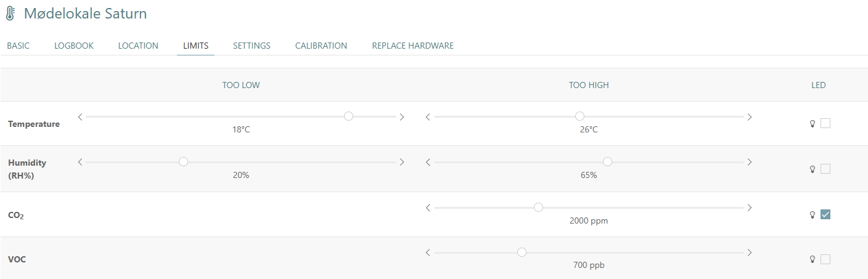Screen dimensions: 868x279
Task: Click the lightbulb icon in CO2 row
Action: point(813,214)
